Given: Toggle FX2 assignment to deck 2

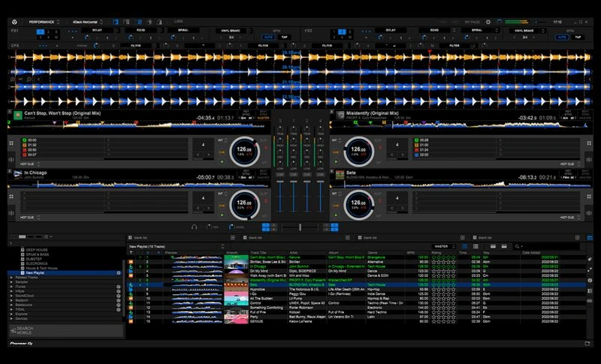Looking at the screenshot, I should click(342, 32).
